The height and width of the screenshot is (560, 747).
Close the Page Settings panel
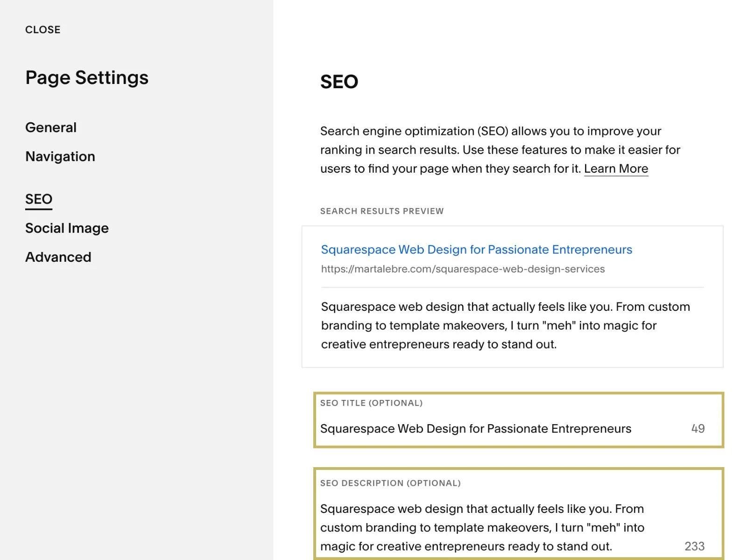point(42,29)
